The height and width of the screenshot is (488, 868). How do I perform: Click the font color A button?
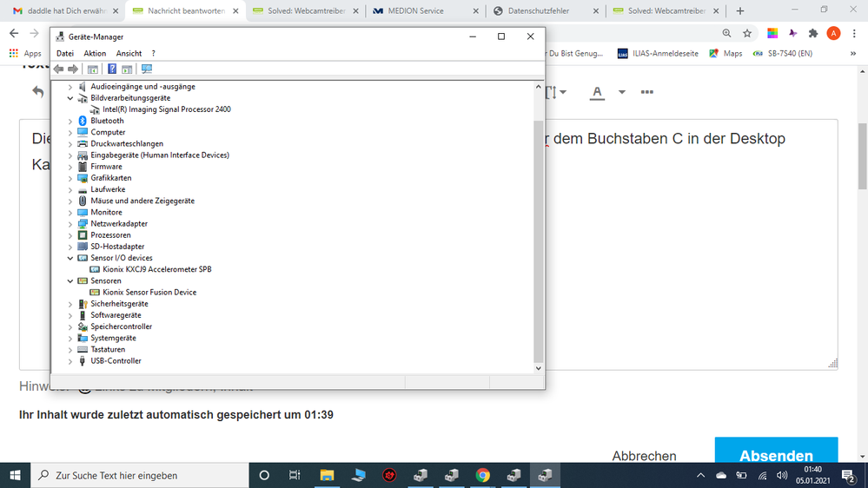[597, 92]
